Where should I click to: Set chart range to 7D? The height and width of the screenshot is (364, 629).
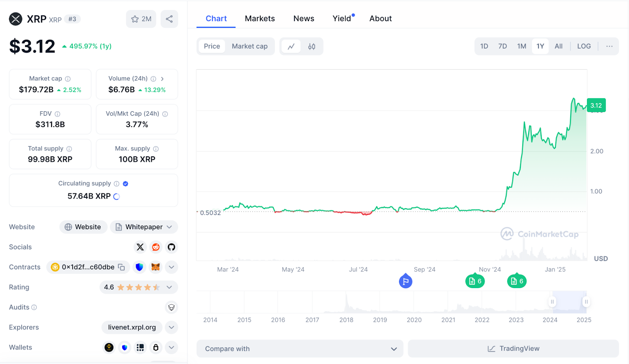click(x=502, y=46)
